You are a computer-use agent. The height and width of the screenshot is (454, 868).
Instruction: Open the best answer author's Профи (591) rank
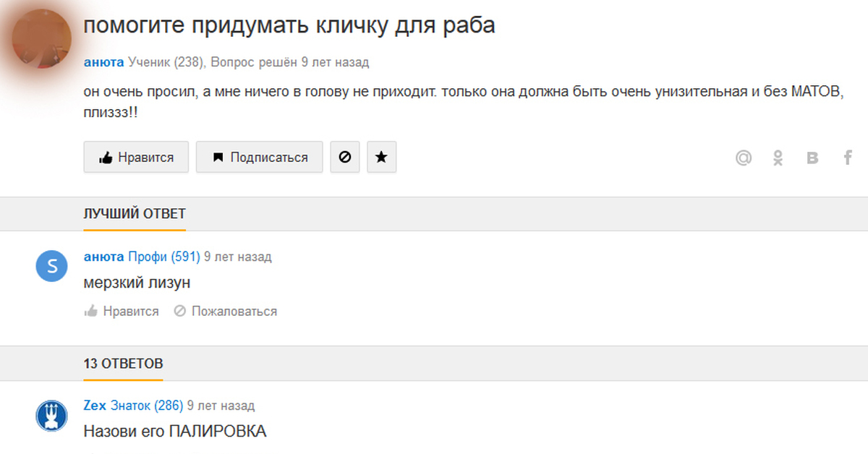[x=164, y=257]
